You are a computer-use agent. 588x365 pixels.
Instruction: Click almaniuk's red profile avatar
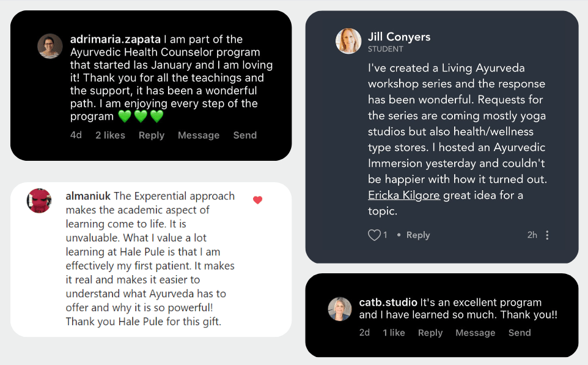pos(39,201)
